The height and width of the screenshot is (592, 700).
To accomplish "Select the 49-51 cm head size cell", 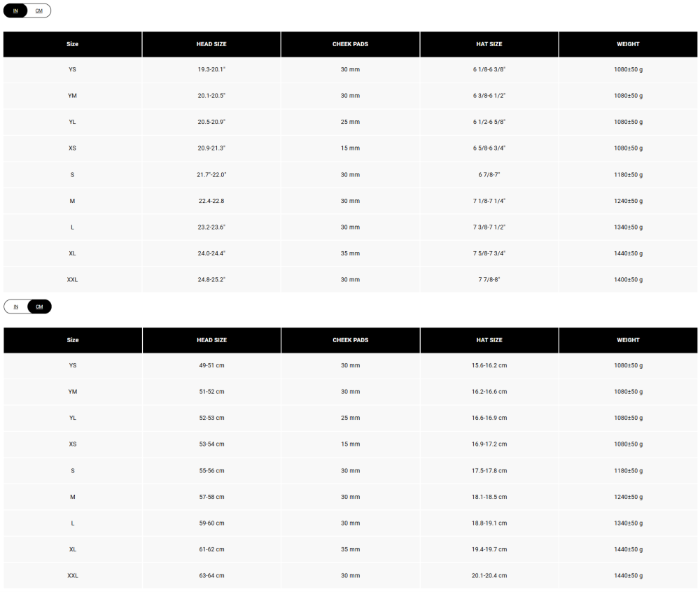I will coord(211,365).
